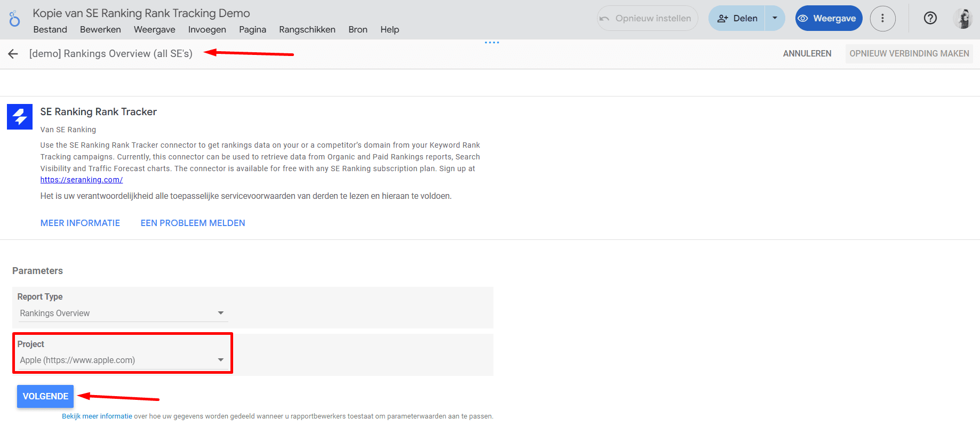This screenshot has width=980, height=434.
Task: Open the Bron menu
Action: point(358,29)
